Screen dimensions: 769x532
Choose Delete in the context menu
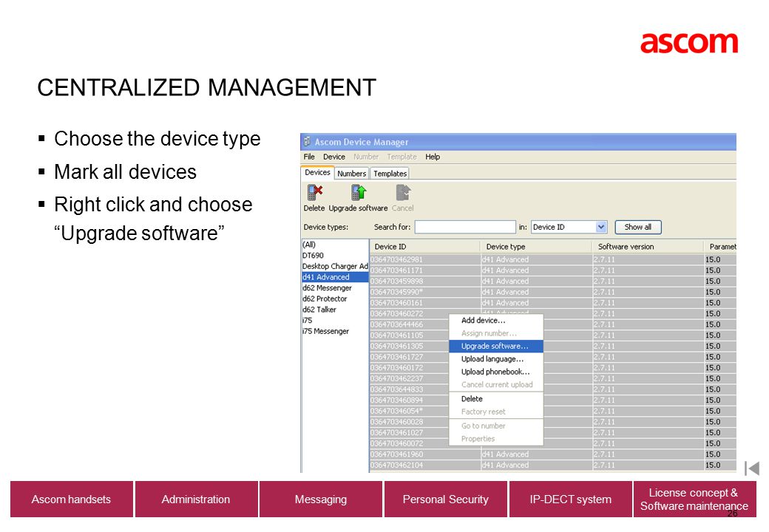coord(496,399)
